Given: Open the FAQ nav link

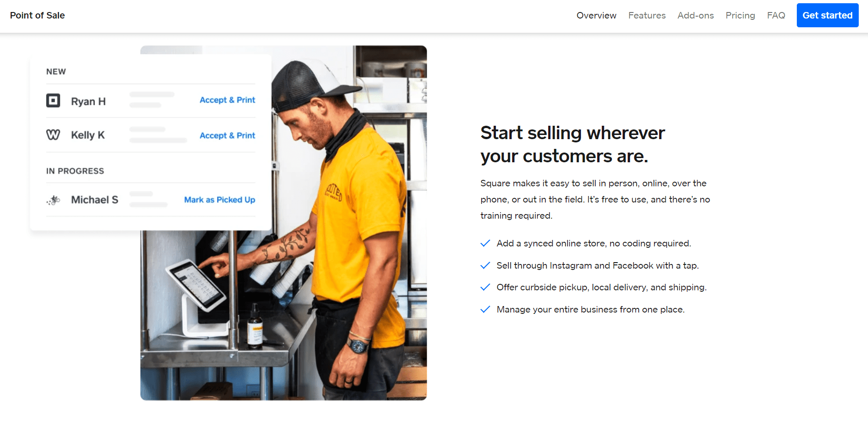Looking at the screenshot, I should 776,15.
